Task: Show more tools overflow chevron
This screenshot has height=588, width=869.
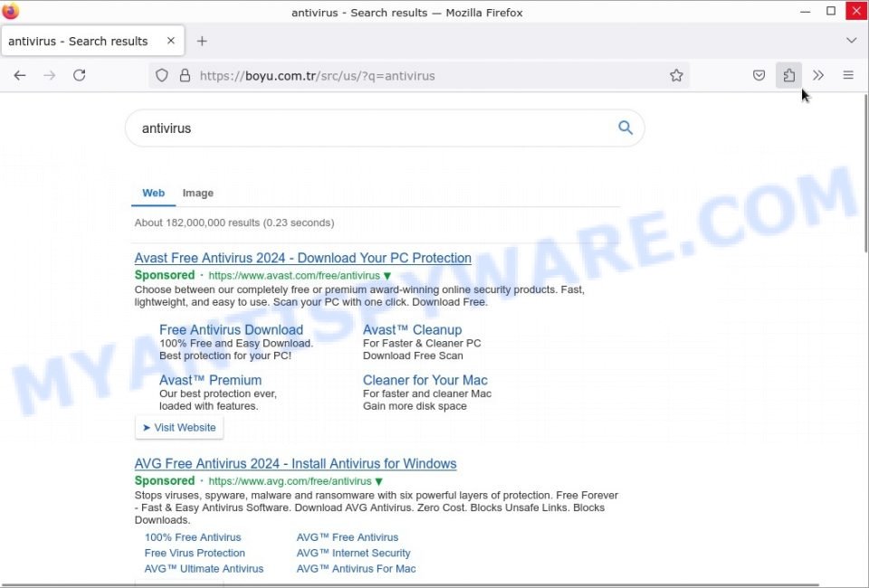Action: point(818,75)
